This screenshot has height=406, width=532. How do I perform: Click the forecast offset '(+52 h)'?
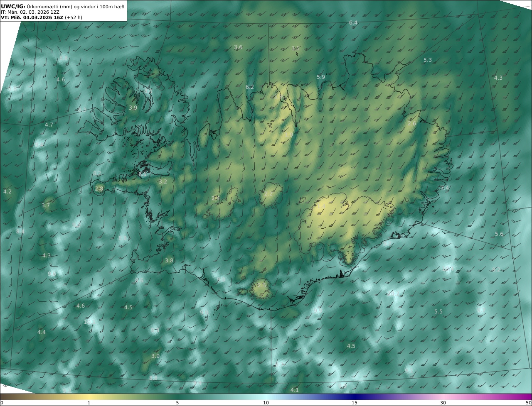(74, 17)
